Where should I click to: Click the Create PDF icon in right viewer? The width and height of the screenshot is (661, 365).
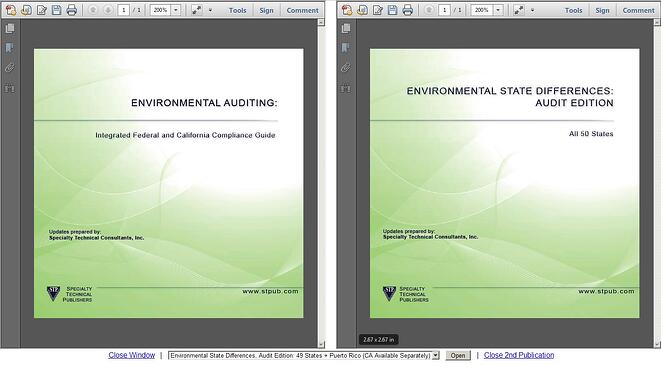point(347,10)
